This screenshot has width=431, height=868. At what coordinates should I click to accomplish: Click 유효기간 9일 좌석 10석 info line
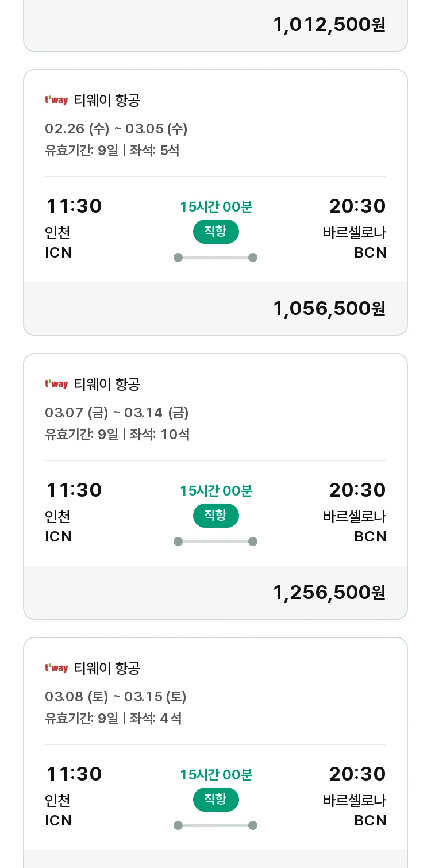(x=117, y=435)
